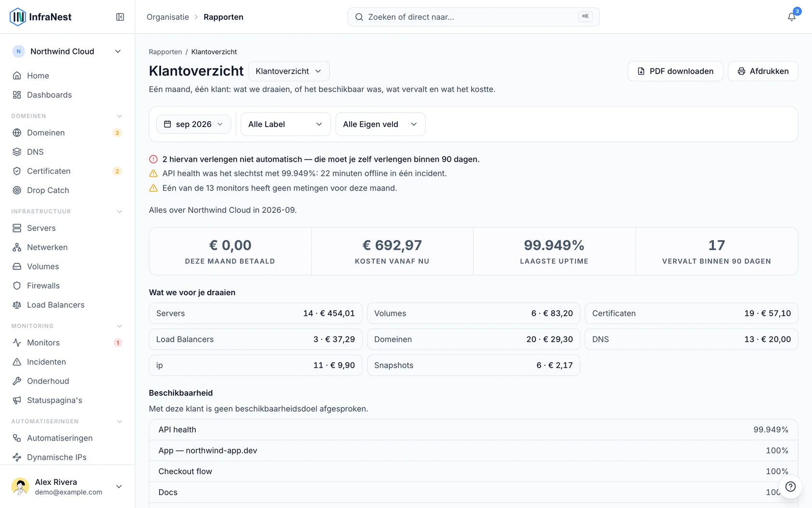This screenshot has height=508, width=812.
Task: Open the help question mark button
Action: point(790,486)
